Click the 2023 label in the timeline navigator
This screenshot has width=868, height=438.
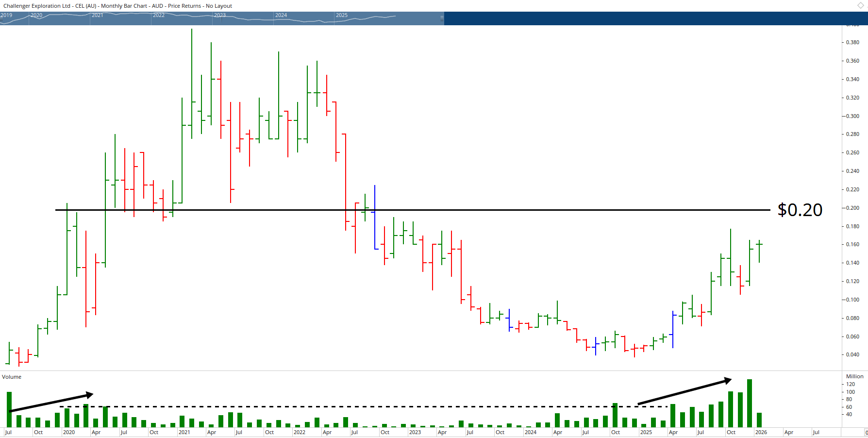tap(220, 15)
